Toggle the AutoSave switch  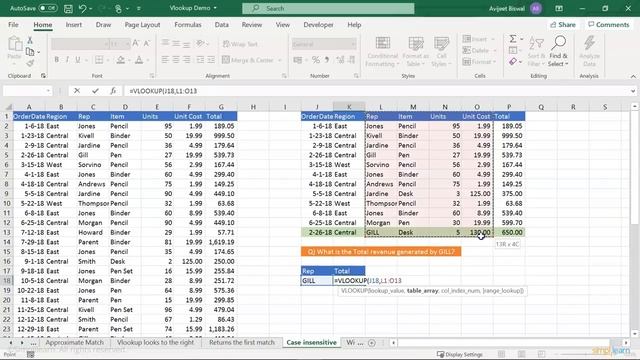point(48,8)
